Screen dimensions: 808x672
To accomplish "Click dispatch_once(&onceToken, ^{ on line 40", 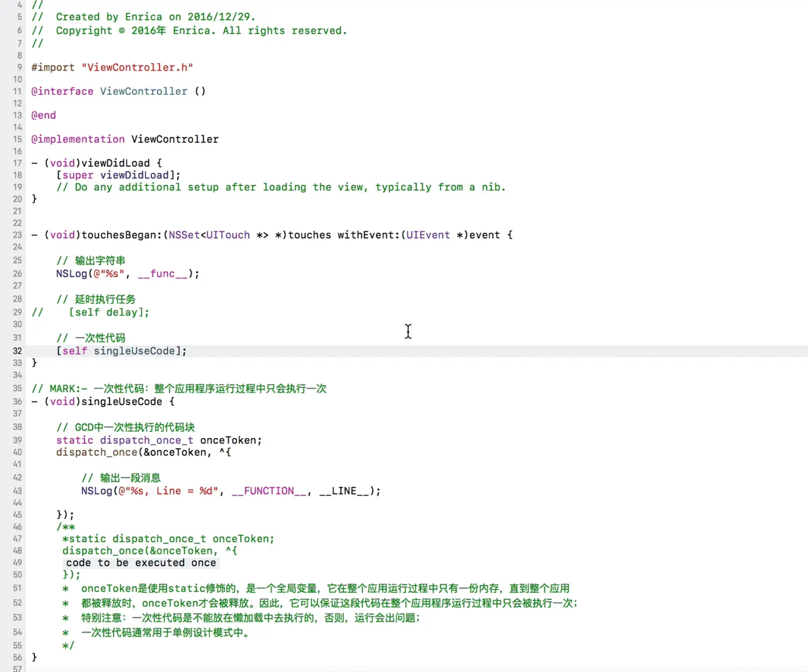I will [x=144, y=452].
